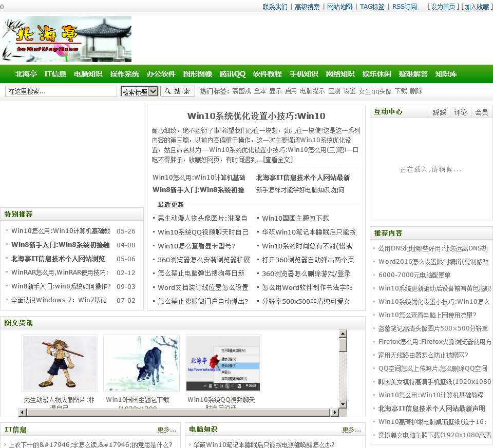Open 男生动漫人物头像图片 in 最近更新 list
The image size is (493, 448).
pyautogui.click(x=202, y=218)
